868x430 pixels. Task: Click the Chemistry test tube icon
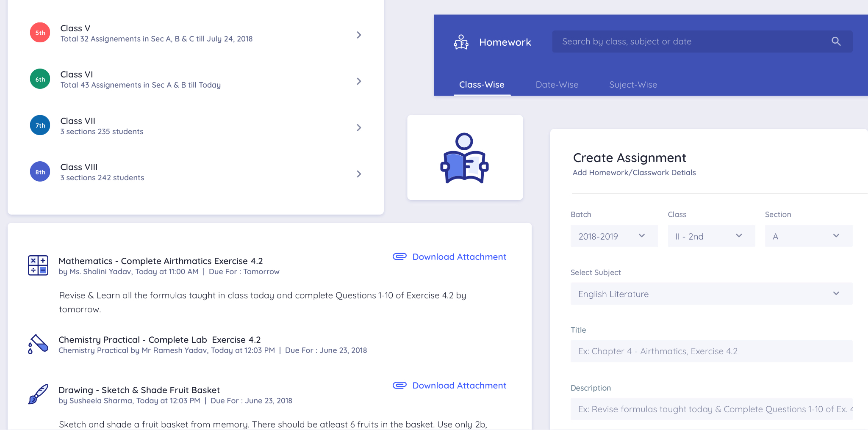click(38, 344)
